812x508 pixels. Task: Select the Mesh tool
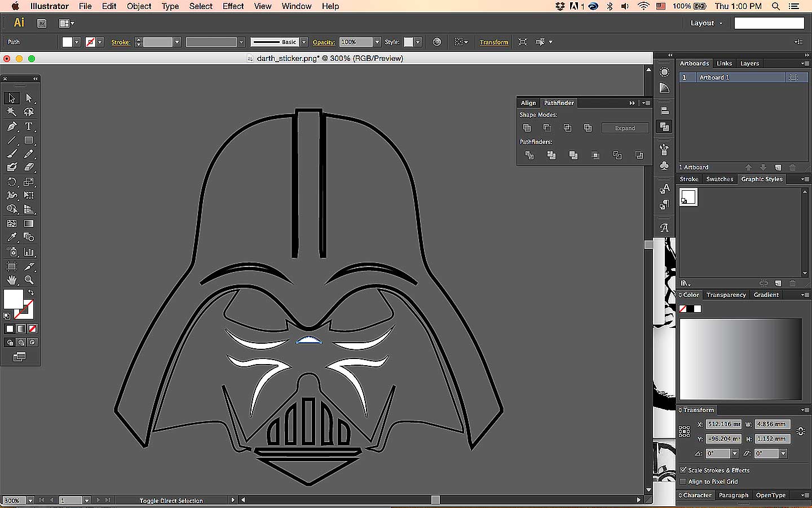pyautogui.click(x=11, y=224)
